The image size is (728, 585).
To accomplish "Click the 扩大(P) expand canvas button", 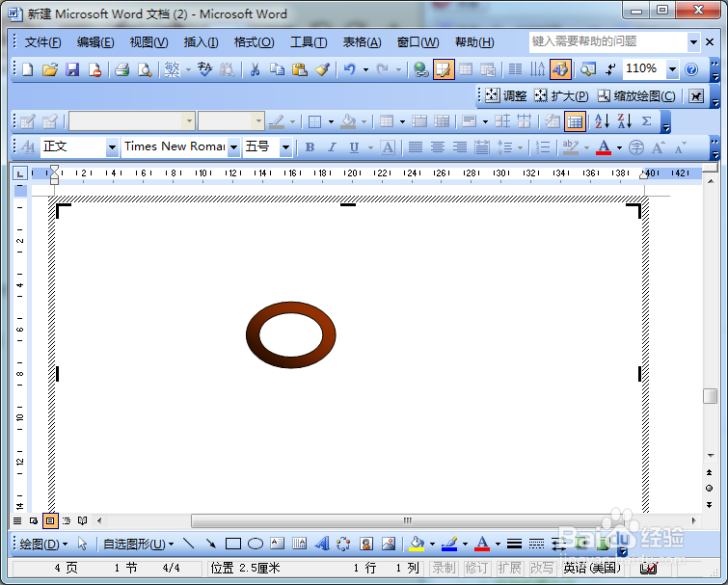I will [561, 95].
